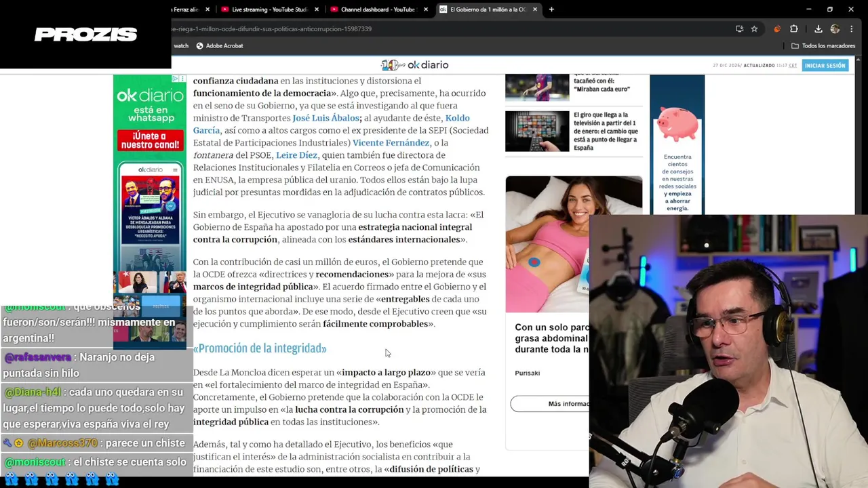
Task: Click the fácilmente comprobables bold text
Action: coord(376,324)
